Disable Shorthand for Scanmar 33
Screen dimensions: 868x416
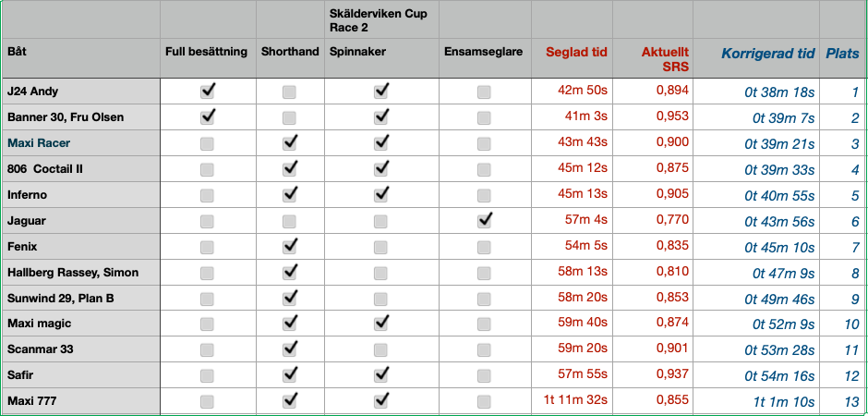pos(290,350)
